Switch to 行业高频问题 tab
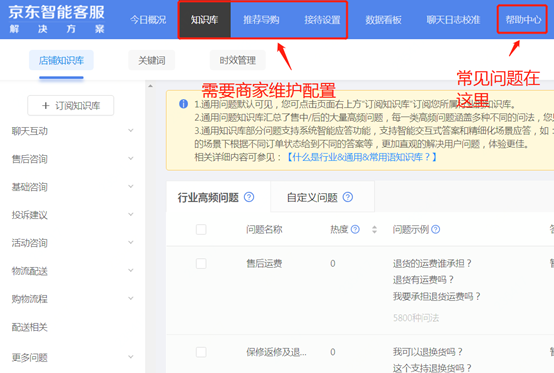The height and width of the screenshot is (373, 554). click(x=208, y=197)
